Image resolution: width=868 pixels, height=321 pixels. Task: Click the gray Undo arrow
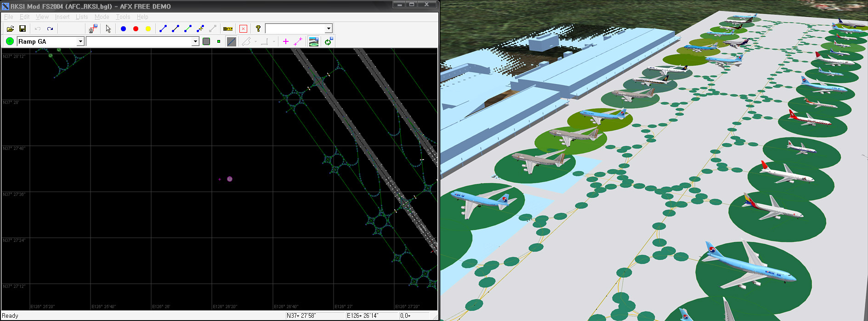coord(38,29)
